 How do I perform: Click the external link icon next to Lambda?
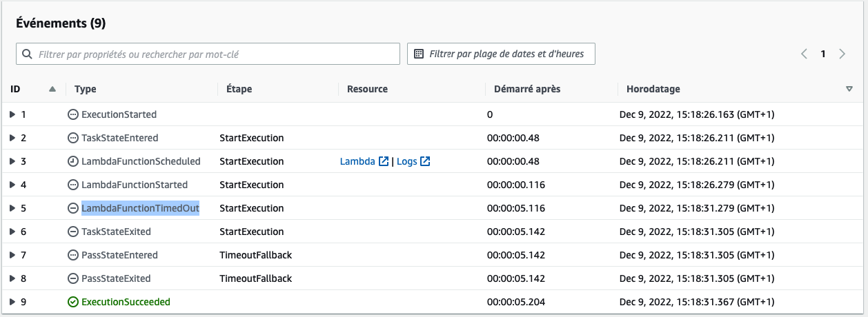pyautogui.click(x=384, y=161)
